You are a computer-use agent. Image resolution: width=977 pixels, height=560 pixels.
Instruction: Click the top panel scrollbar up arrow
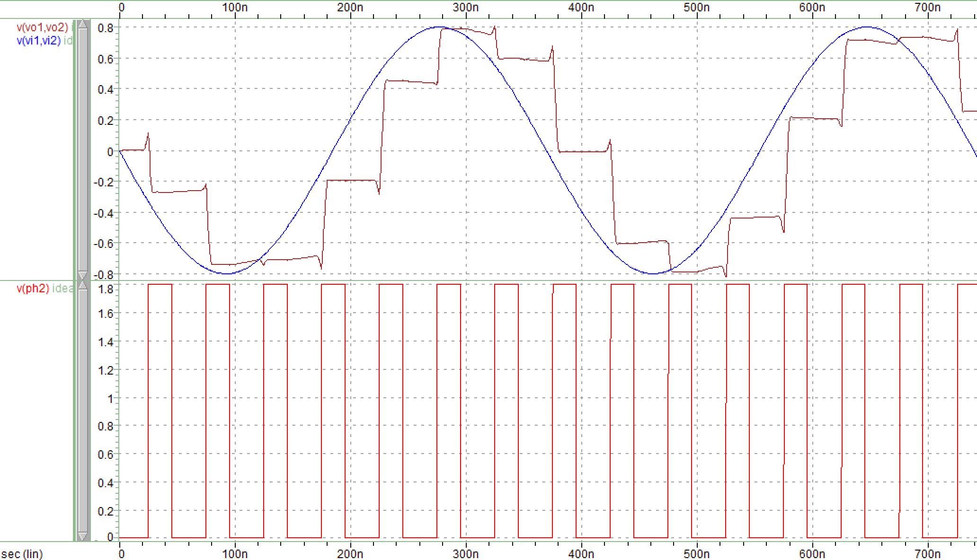83,25
